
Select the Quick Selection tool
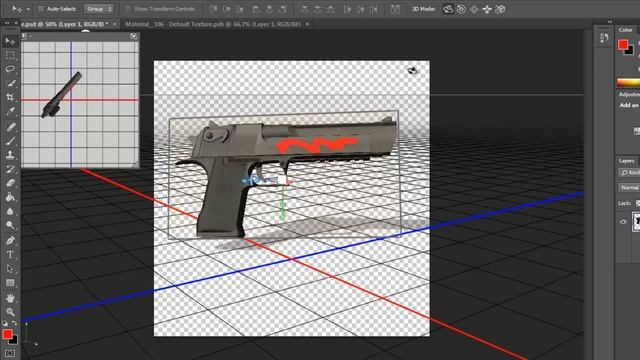point(10,83)
